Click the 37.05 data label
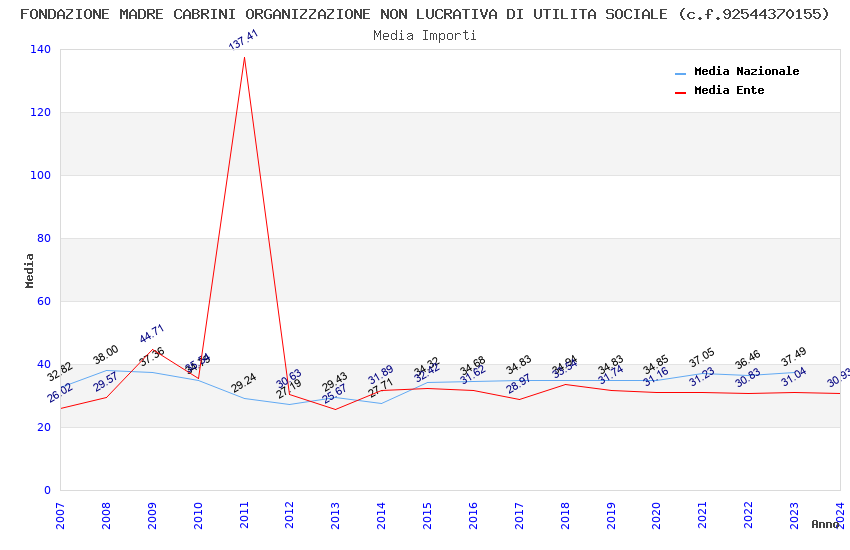This screenshot has height=550, width=850. coord(702,358)
